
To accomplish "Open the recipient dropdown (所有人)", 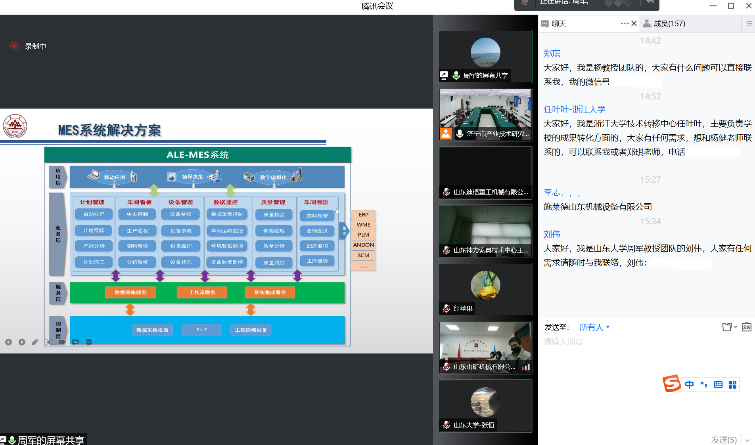I will 594,326.
